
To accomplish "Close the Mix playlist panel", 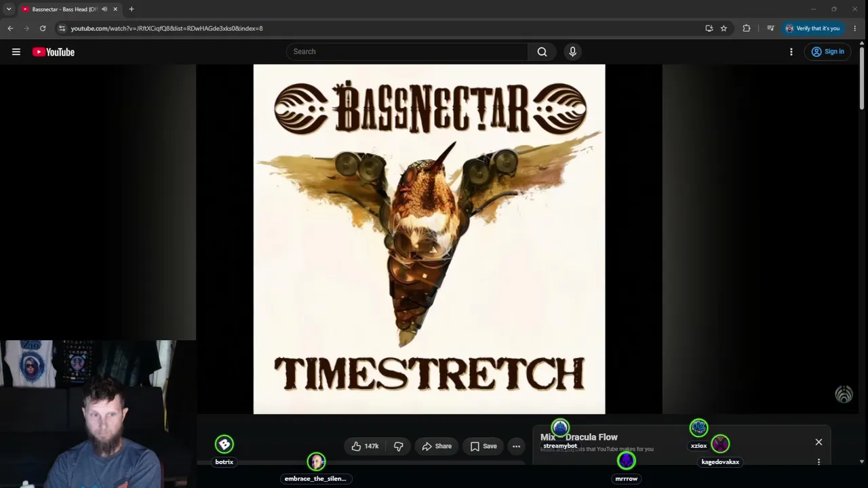I will 818,442.
